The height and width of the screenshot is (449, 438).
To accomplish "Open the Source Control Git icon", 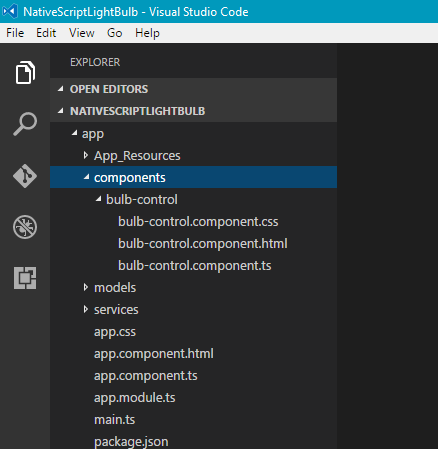I will (25, 176).
